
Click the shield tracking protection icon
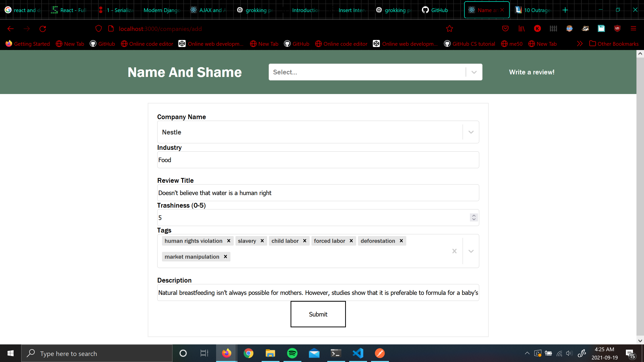click(x=98, y=28)
